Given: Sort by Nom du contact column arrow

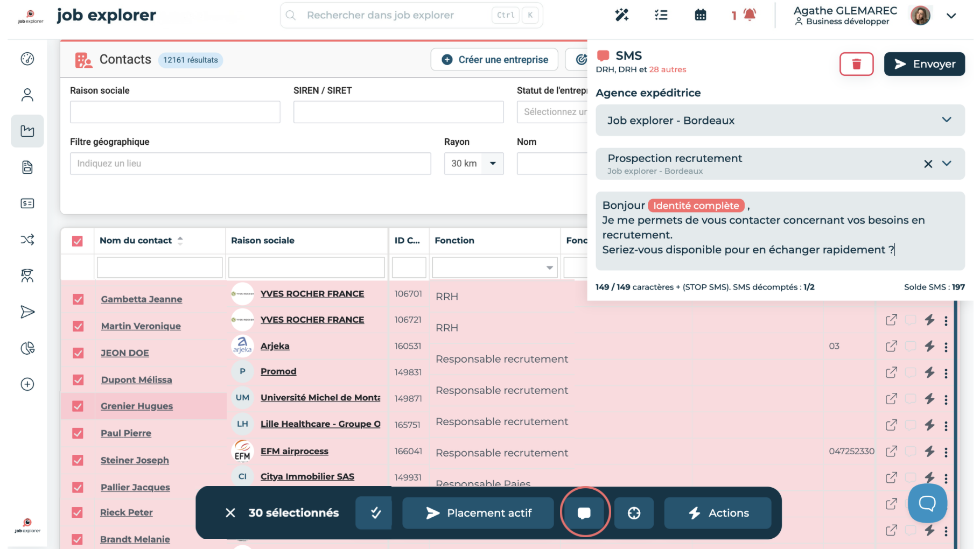Looking at the screenshot, I should [x=180, y=241].
